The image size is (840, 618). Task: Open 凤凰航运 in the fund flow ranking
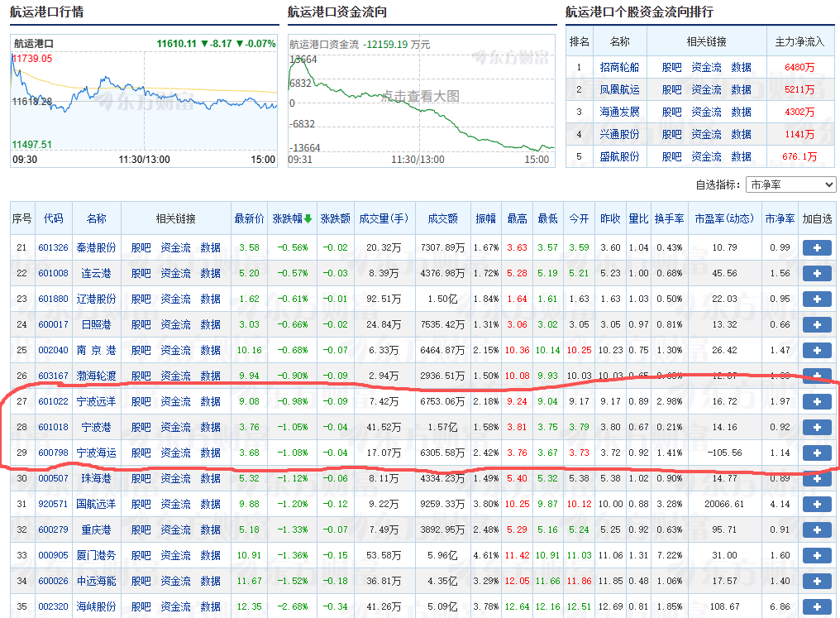click(619, 89)
